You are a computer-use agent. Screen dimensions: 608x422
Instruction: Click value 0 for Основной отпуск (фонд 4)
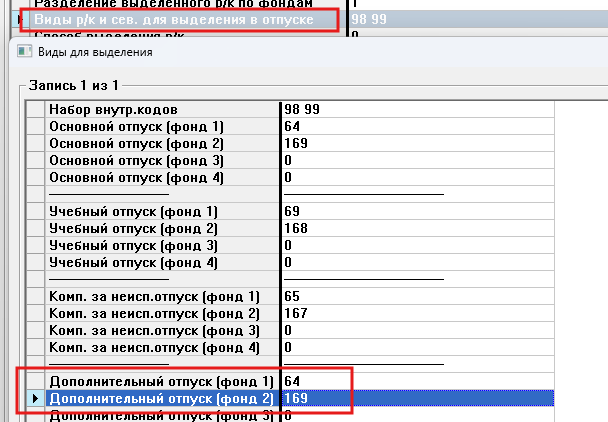click(288, 178)
